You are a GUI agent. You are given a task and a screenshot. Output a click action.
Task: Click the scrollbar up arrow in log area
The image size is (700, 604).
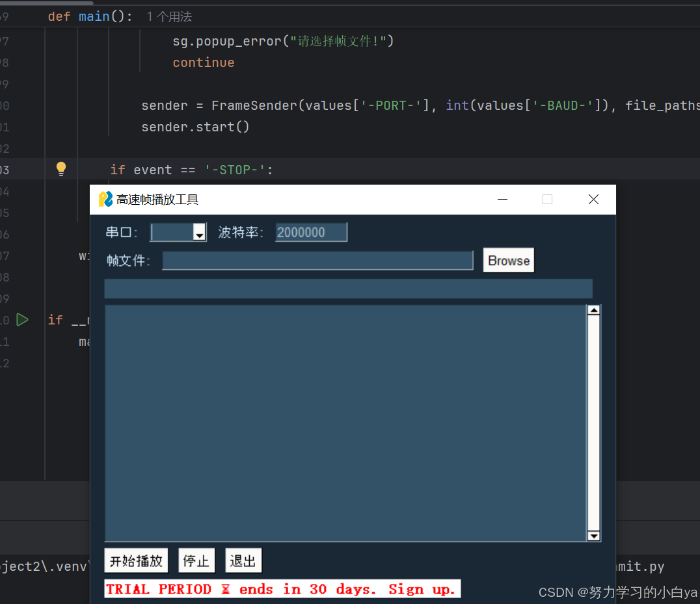(x=594, y=311)
